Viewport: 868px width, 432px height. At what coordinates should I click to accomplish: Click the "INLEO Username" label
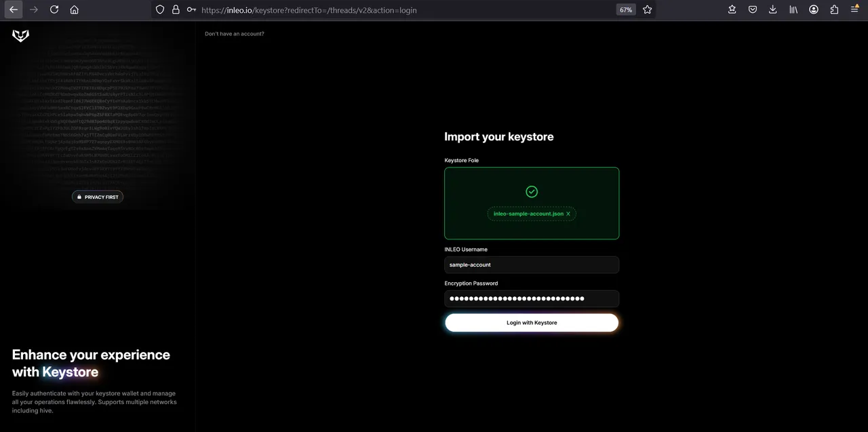[x=466, y=250]
